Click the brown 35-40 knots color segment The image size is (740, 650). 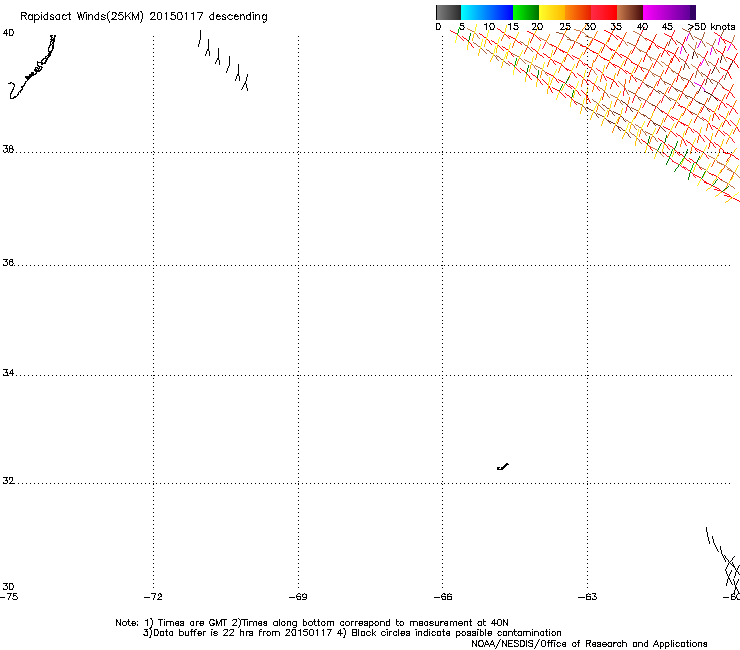pyautogui.click(x=630, y=12)
